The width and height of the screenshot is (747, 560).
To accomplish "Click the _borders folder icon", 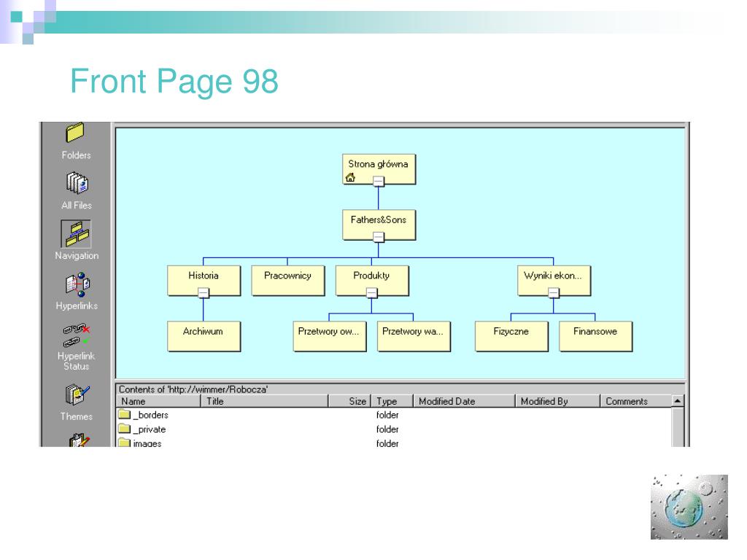I will point(124,414).
